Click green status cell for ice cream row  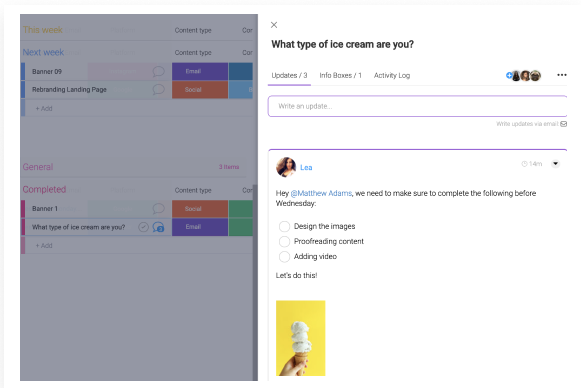coord(241,227)
